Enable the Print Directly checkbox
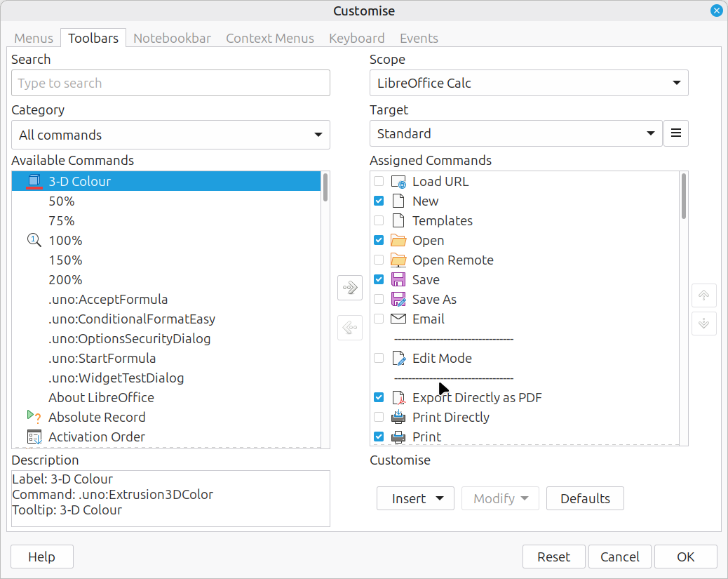Viewport: 728px width, 579px height. click(x=379, y=417)
